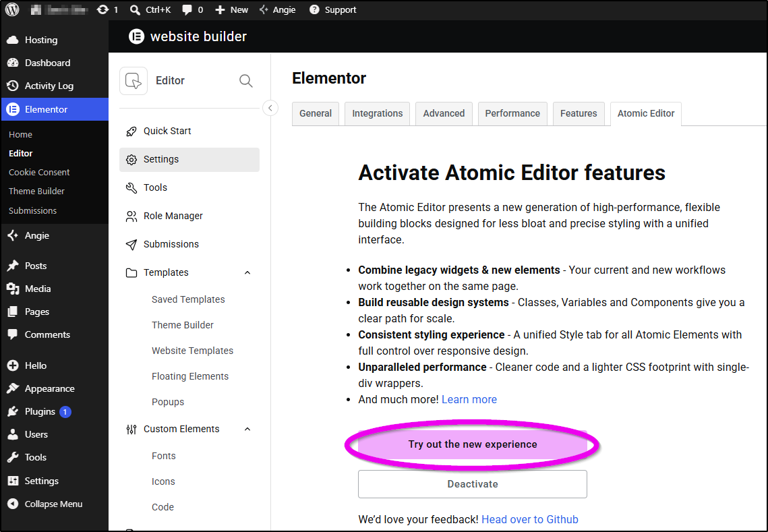Open Activity Log in sidebar

tap(55, 86)
